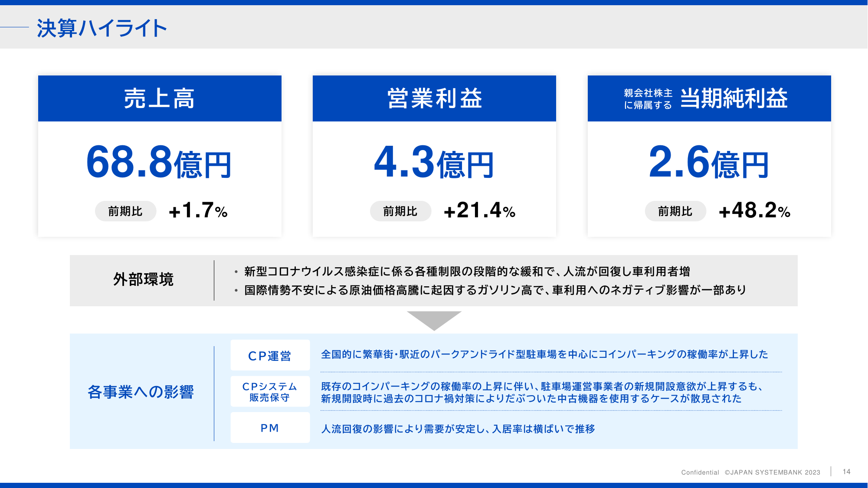The height and width of the screenshot is (488, 868).
Task: Click the sentence starting 全国的に繁華街・駅近
Action: click(x=544, y=354)
